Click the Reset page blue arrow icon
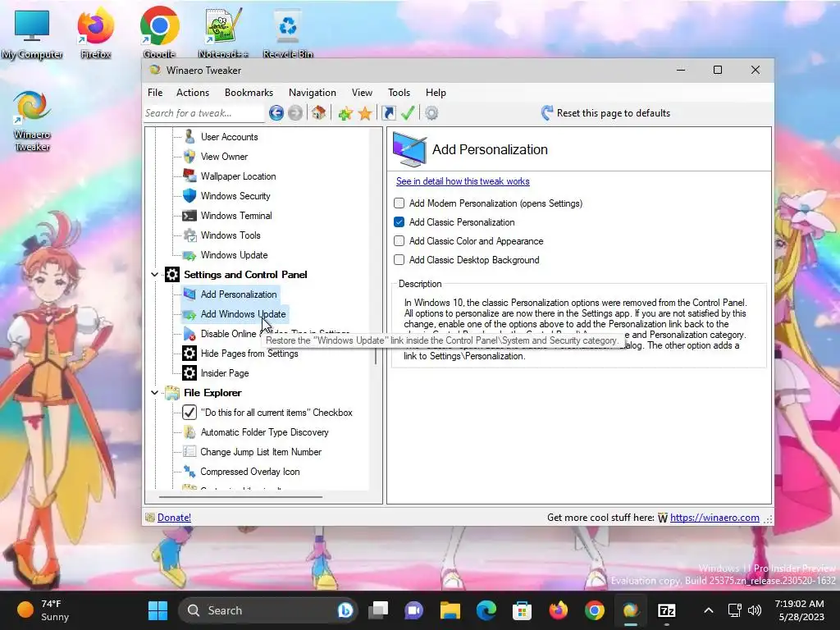The image size is (840, 630). point(546,113)
